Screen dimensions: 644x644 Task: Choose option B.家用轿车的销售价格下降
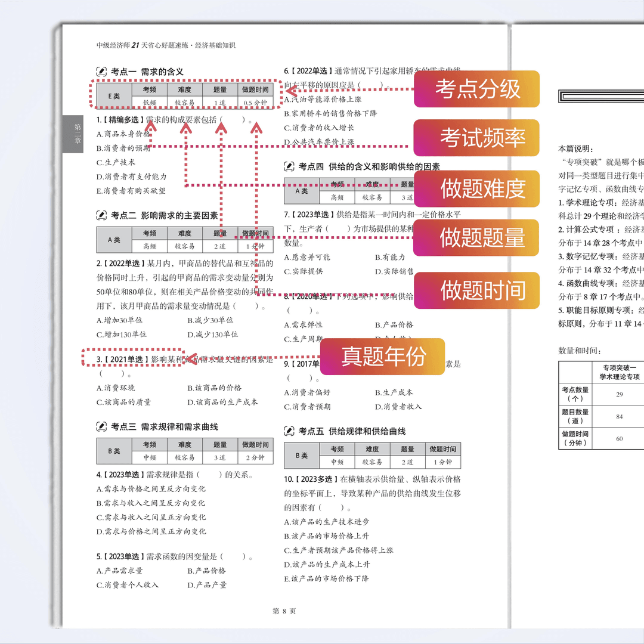(330, 113)
